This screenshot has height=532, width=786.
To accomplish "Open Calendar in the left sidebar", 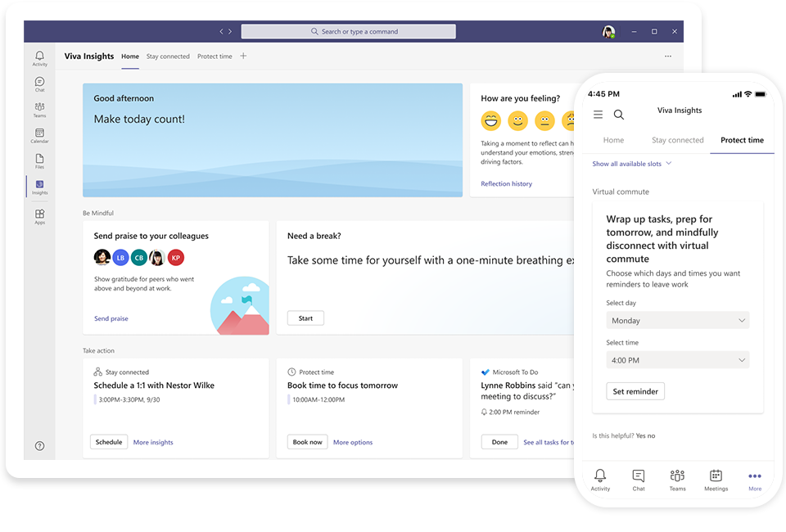I will coord(39,135).
